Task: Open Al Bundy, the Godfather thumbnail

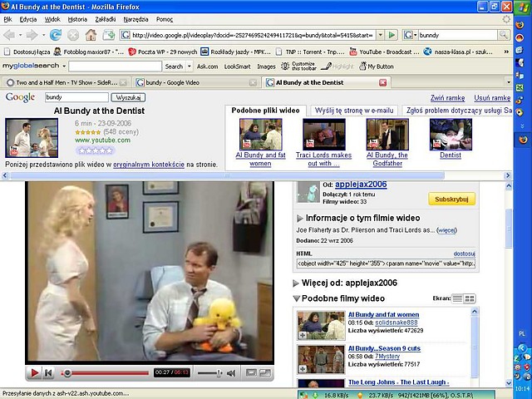Action: coord(387,135)
